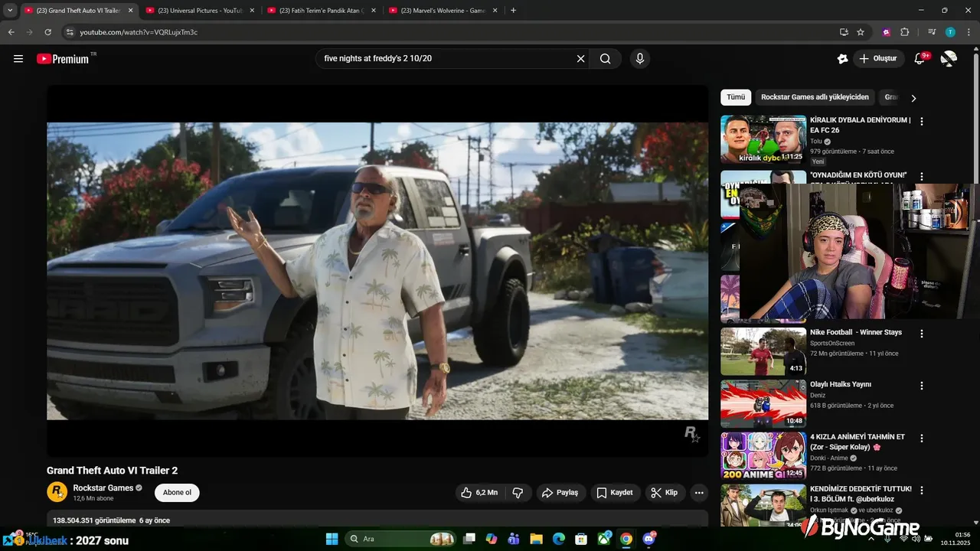Open more actions three-dot menu under video
980x551 pixels.
699,493
